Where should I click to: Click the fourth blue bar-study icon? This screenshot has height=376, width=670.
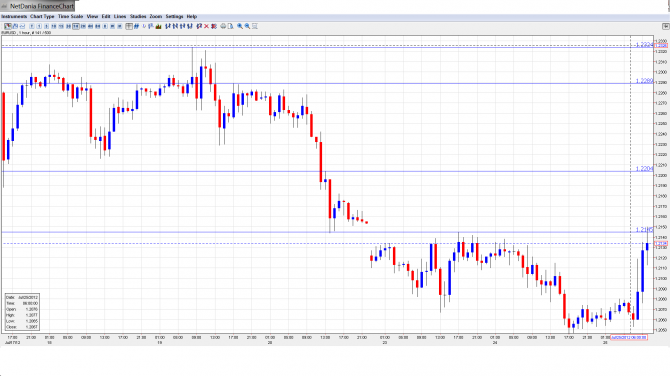point(190,26)
